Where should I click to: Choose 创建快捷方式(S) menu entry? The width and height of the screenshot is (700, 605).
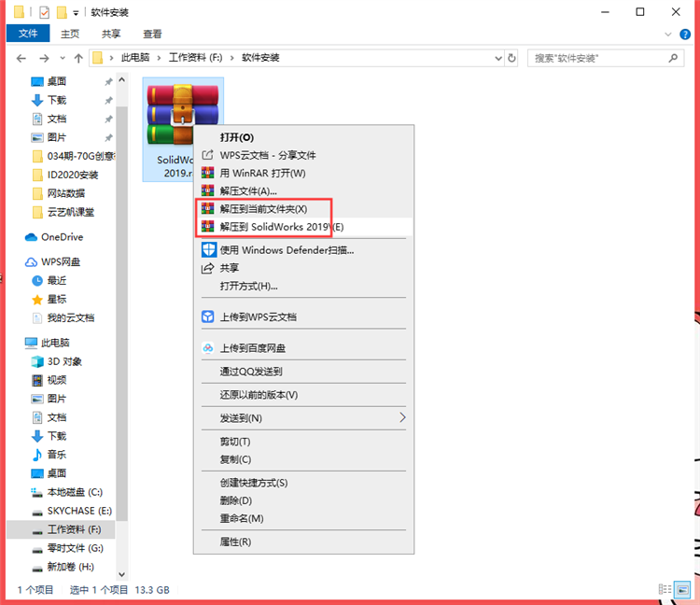click(x=303, y=482)
